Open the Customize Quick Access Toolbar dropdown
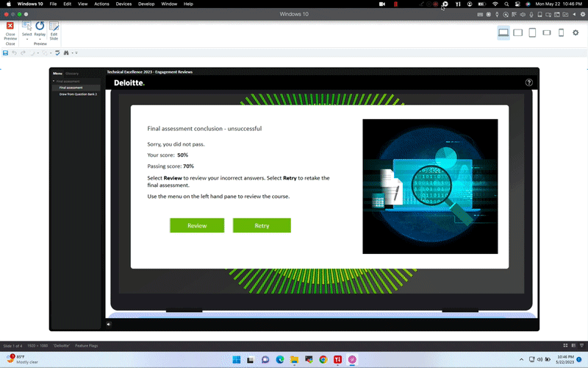This screenshot has width=588, height=368. (76, 53)
